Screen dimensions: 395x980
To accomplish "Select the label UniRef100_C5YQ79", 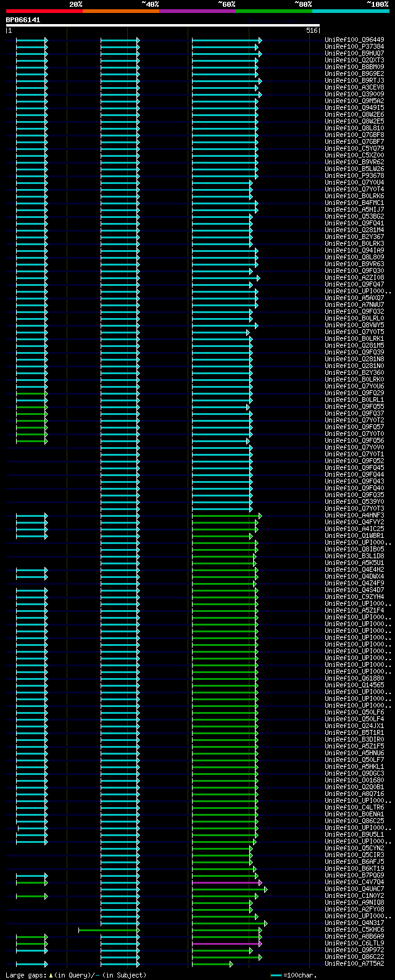I will click(354, 149).
